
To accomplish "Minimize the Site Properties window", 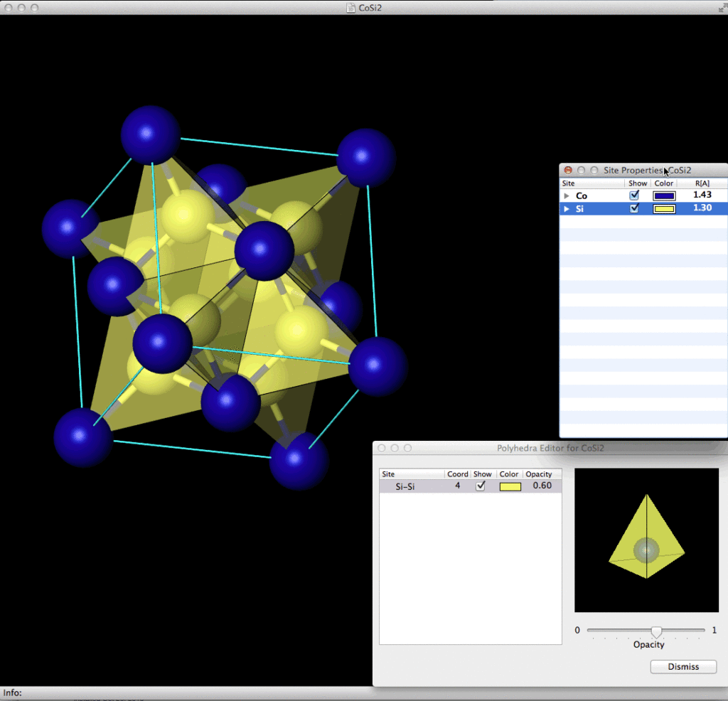I will 581,171.
